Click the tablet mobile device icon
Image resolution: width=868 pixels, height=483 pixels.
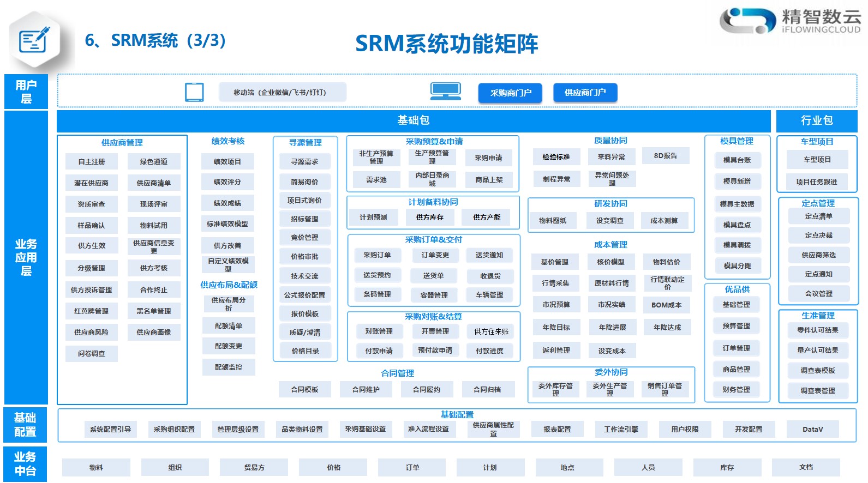[x=194, y=92]
